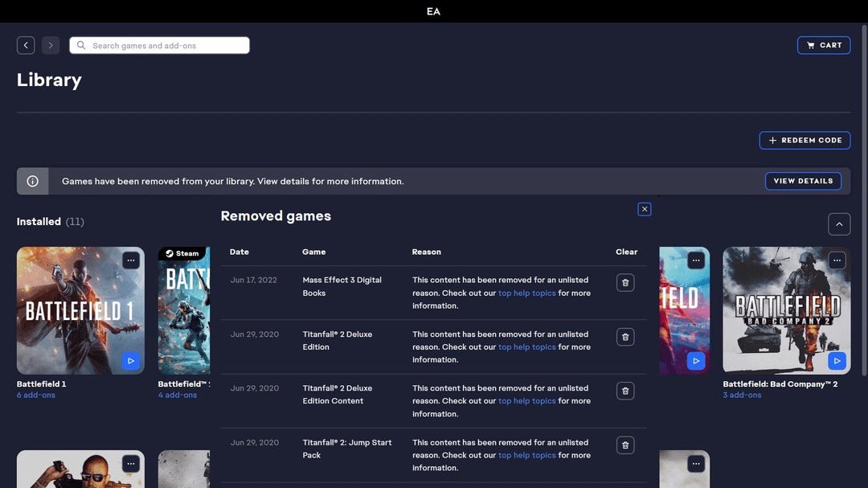This screenshot has height=488, width=868.
Task: Open Battlefield: Bad Company 2 options menu
Action: click(837, 260)
